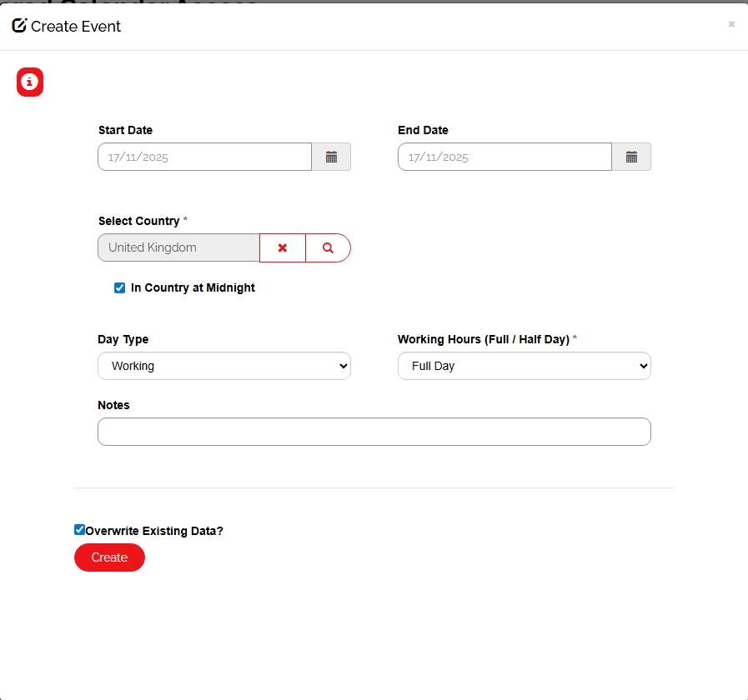
Task: Search countries with the magnifier icon
Action: 328,247
